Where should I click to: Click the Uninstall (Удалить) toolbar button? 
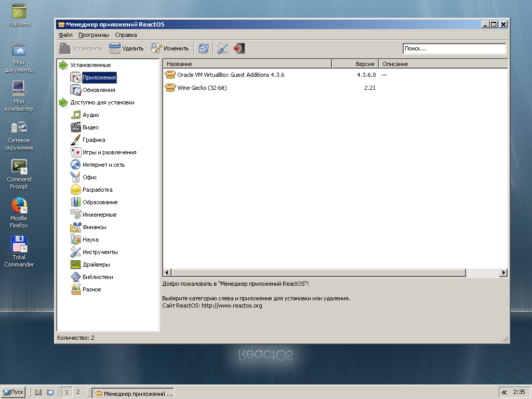pos(127,48)
